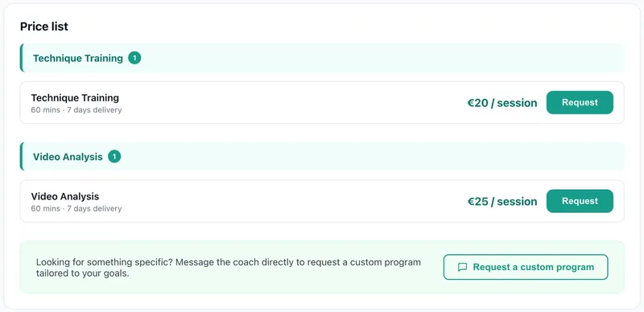Screen dimensions: 644x312
Task: Click the €20 / session price label
Action: click(x=502, y=103)
